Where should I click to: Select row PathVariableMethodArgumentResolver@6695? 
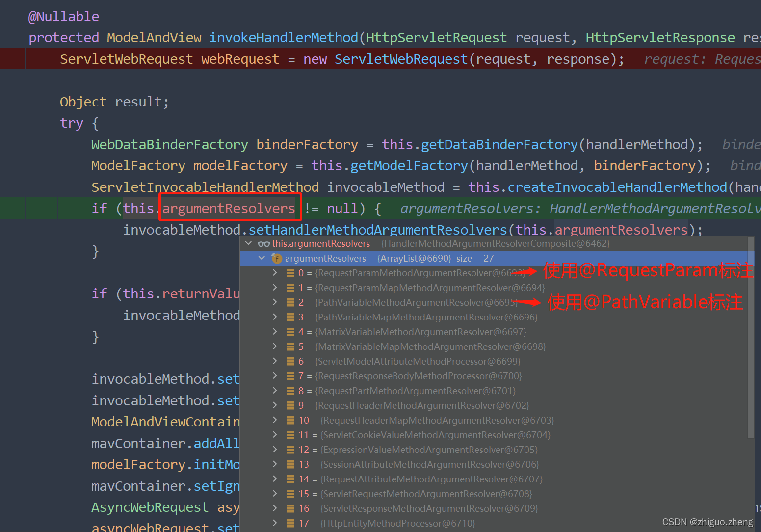(x=494, y=302)
